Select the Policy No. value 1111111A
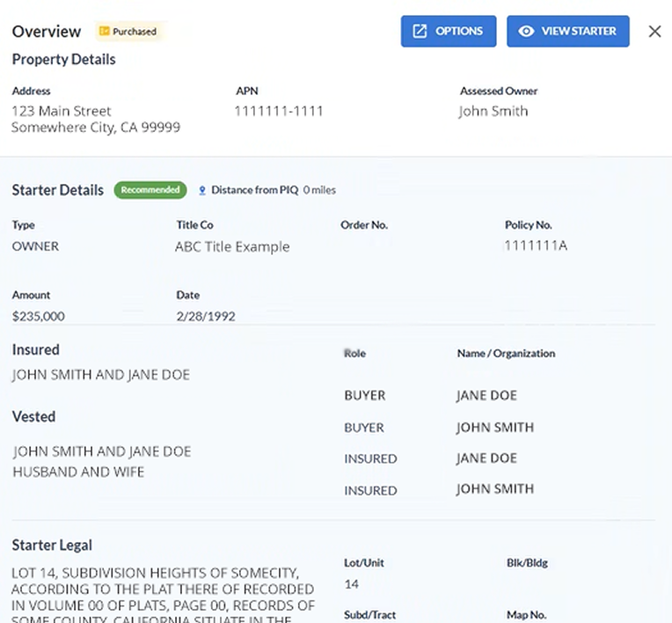This screenshot has height=623, width=672. pyautogui.click(x=536, y=246)
